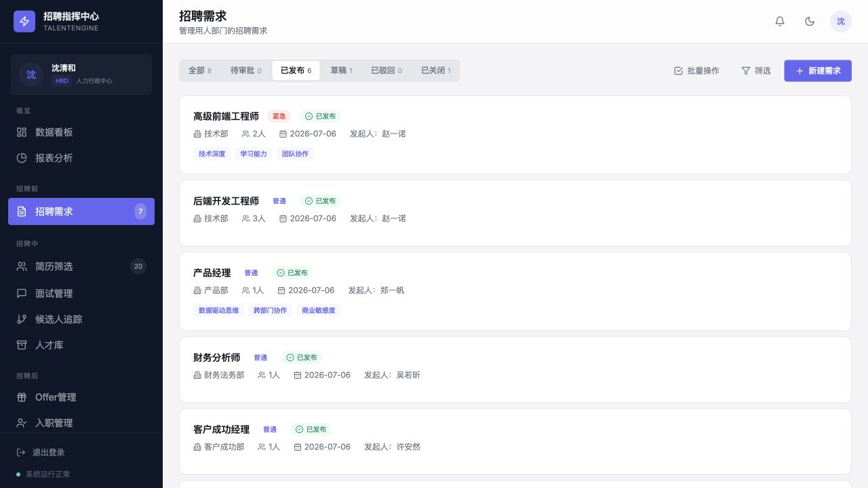
Task: Click the 招聘需求 document icon
Action: (22, 211)
